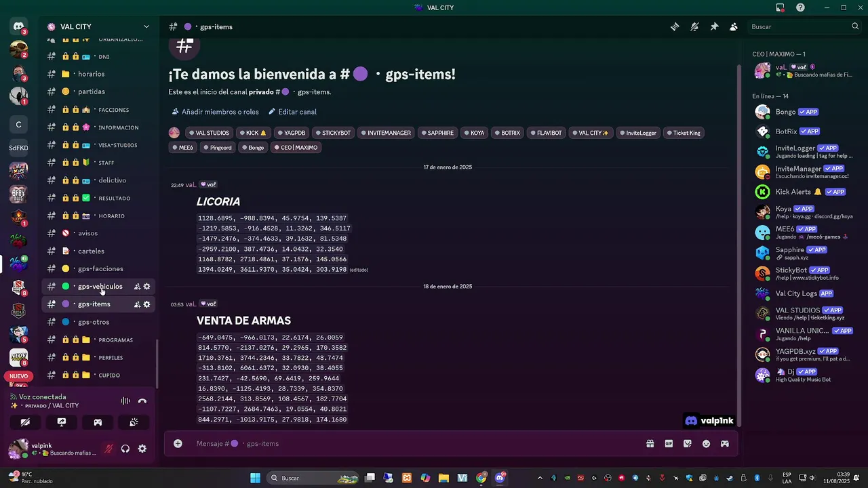The height and width of the screenshot is (488, 868).
Task: Start an activity with the controller button
Action: coord(98,422)
